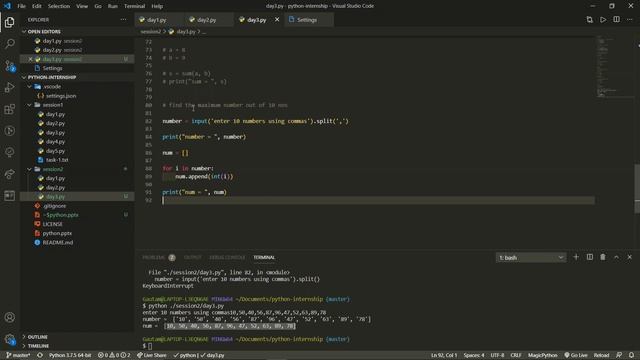Open task-1.txt in session1 folder

click(x=57, y=160)
